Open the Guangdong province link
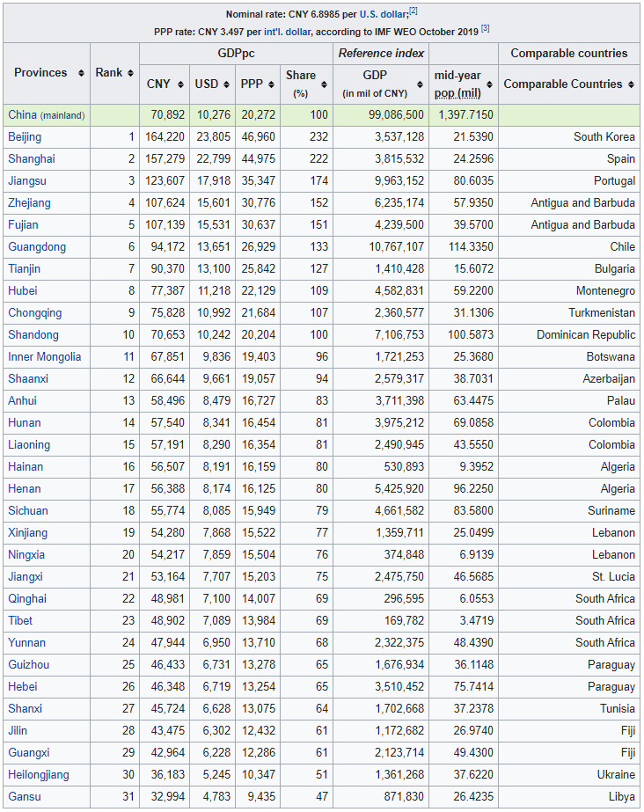Screen dimensions: 644x812 [x=37, y=247]
